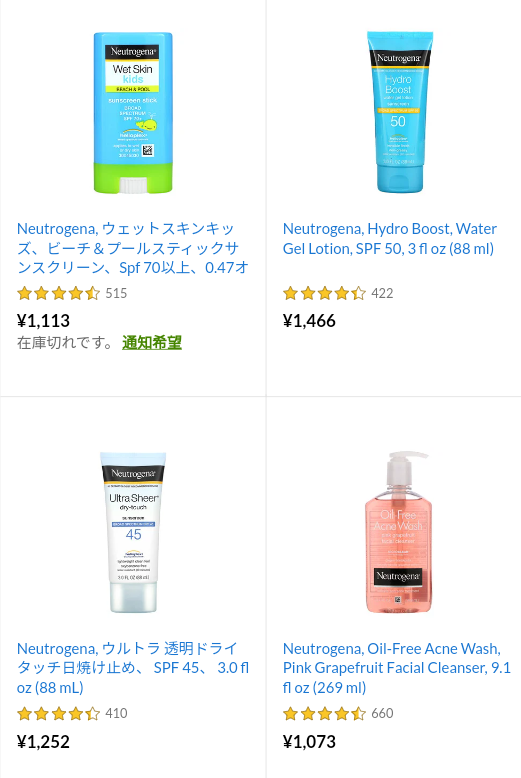Open ウルトラ 透明ドライタッチ日焼け止め title link

133,668
